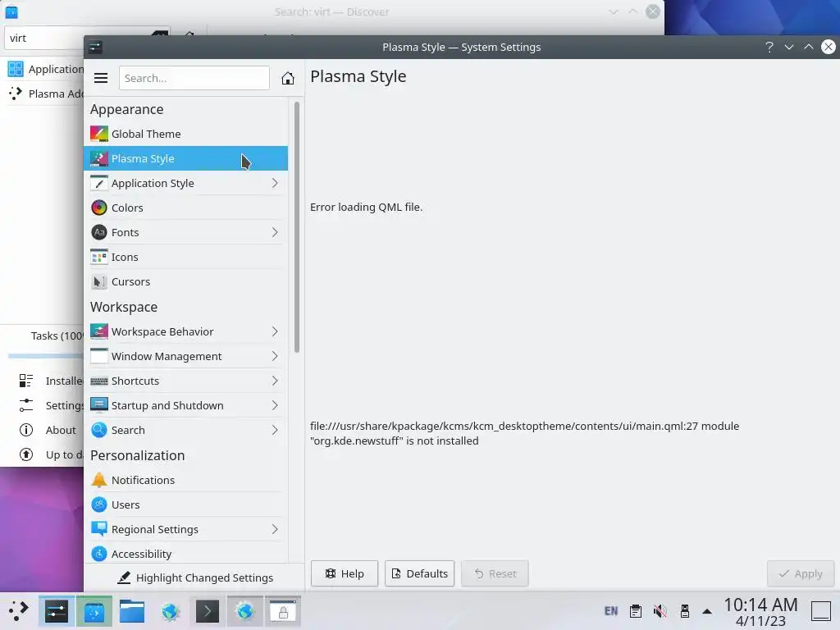Open Startup and Shutdown settings
Screen dimensions: 840x630
click(x=186, y=405)
